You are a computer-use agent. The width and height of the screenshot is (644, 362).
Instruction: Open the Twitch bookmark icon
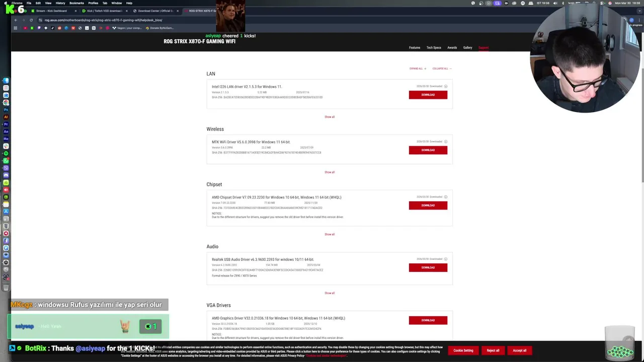pyautogui.click(x=39, y=28)
